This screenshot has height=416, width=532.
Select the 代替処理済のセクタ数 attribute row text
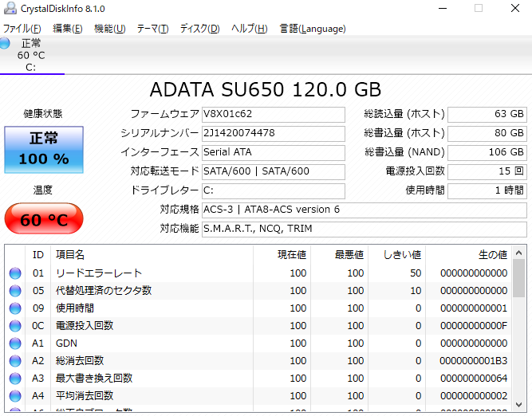pyautogui.click(x=104, y=291)
